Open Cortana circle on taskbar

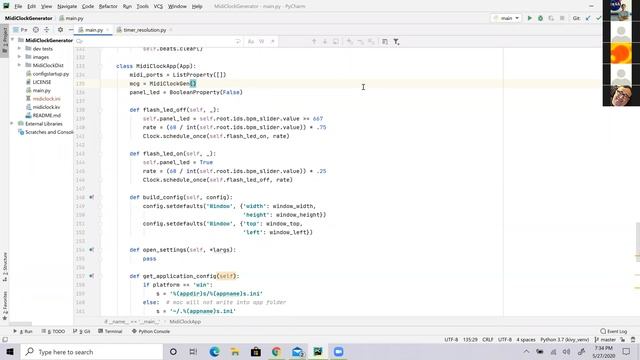coord(173,352)
